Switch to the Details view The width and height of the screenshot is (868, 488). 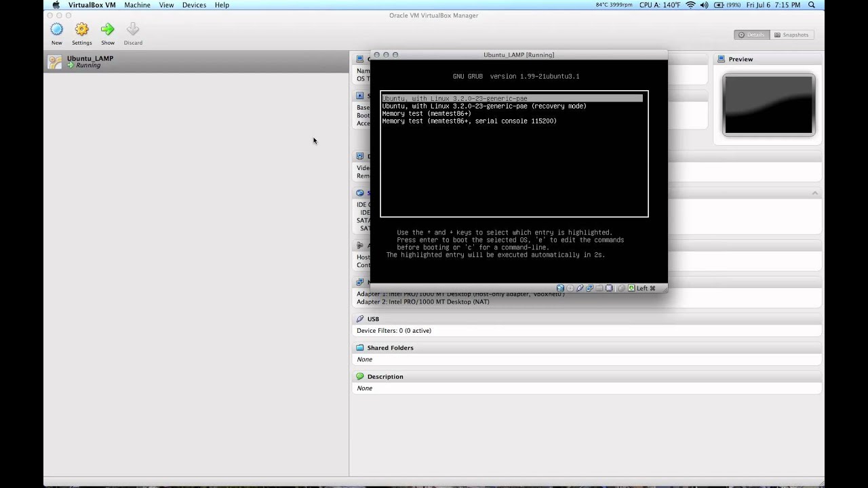click(751, 35)
